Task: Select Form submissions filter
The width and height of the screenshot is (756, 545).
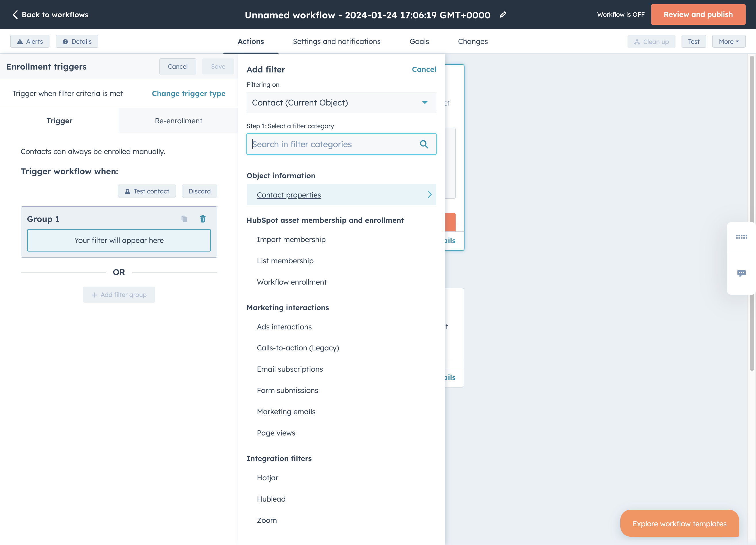Action: click(x=287, y=390)
